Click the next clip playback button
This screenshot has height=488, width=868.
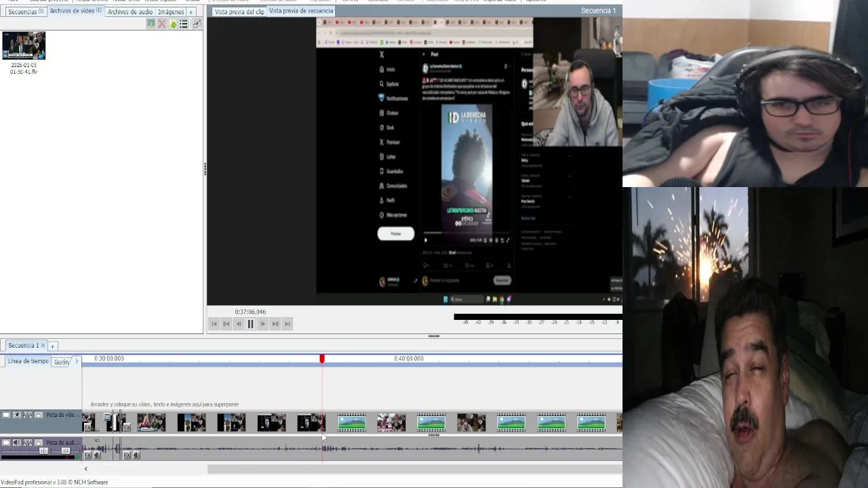click(x=275, y=324)
